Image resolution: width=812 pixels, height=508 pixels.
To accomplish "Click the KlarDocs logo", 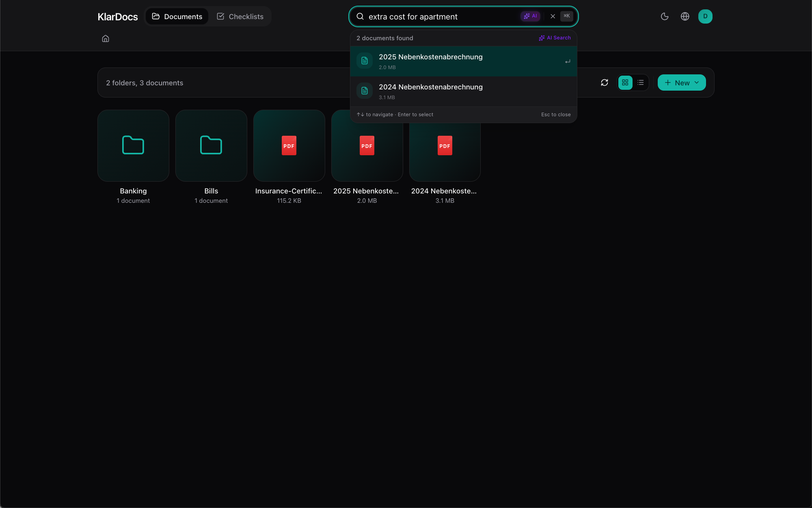I will [x=118, y=17].
